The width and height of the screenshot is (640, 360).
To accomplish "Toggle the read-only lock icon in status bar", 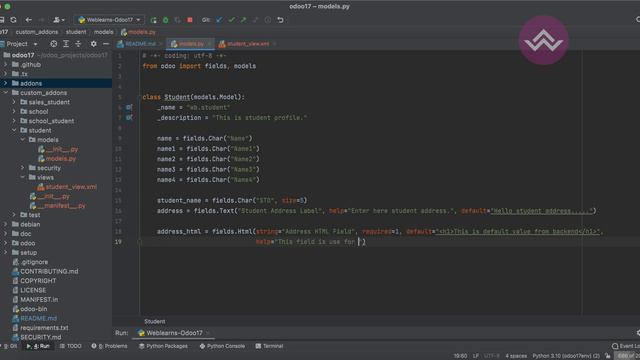I will pos(607,356).
